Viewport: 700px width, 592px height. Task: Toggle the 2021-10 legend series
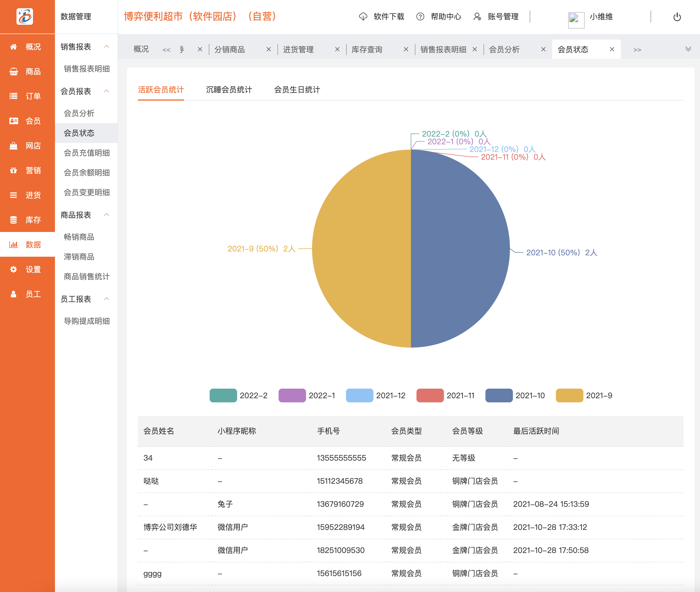coord(499,395)
